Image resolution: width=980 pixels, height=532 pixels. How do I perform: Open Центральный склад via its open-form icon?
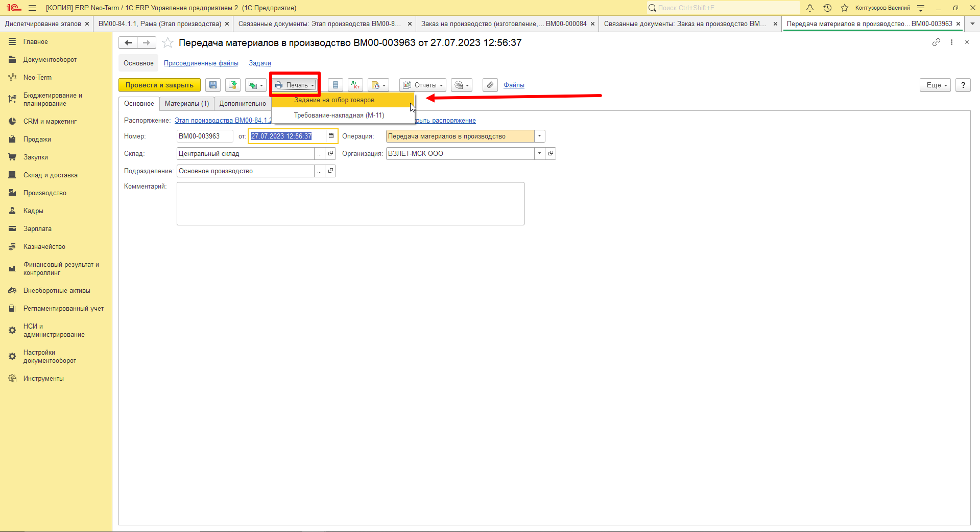pos(330,153)
